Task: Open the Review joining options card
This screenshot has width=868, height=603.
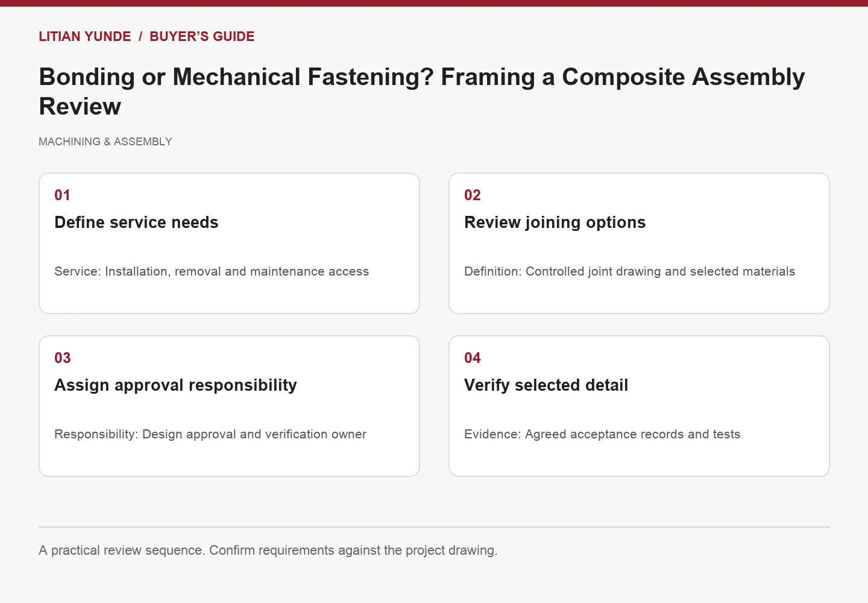Action: 639,244
